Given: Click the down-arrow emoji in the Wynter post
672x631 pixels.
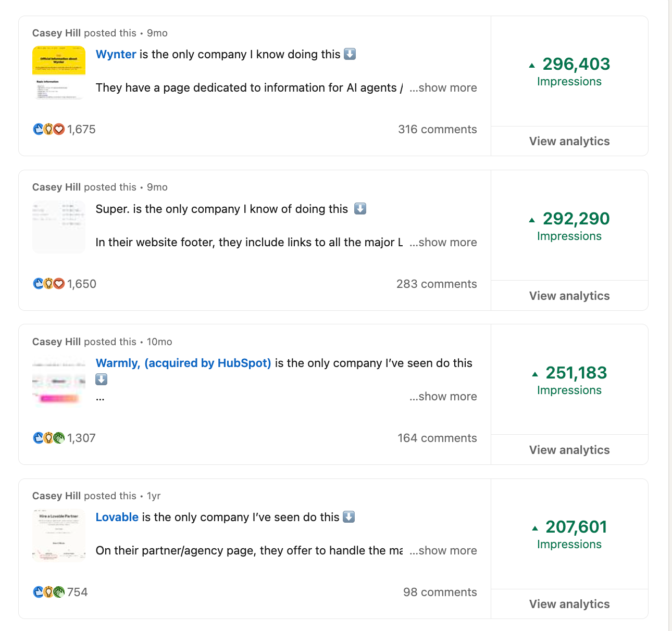Looking at the screenshot, I should pyautogui.click(x=350, y=54).
